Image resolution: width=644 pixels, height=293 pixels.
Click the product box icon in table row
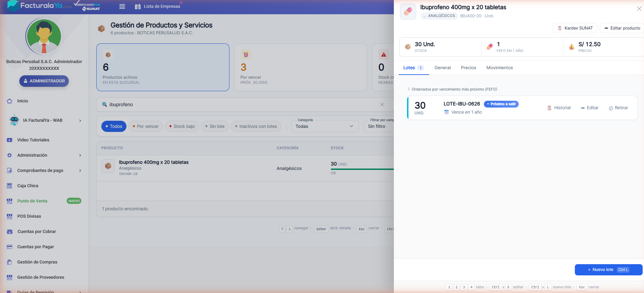108,166
